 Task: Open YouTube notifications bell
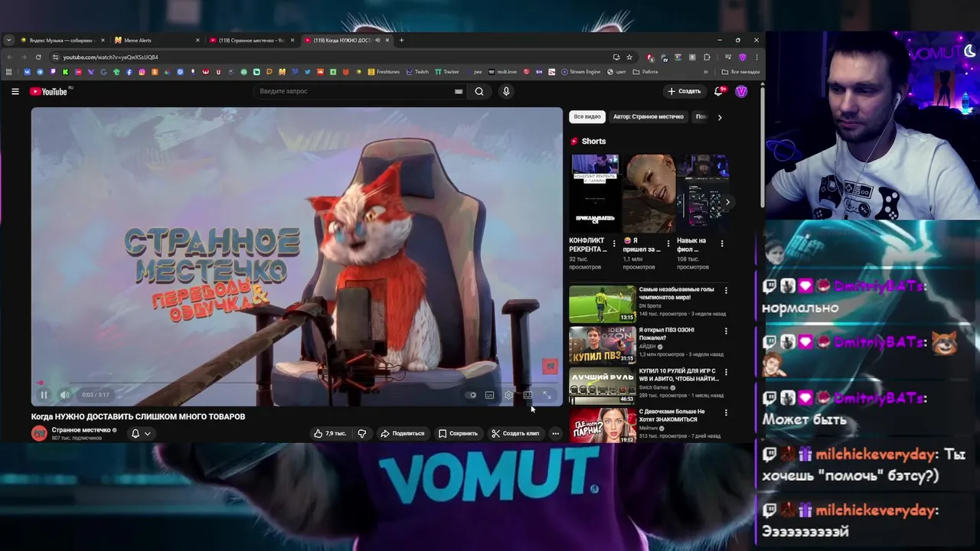pyautogui.click(x=718, y=91)
